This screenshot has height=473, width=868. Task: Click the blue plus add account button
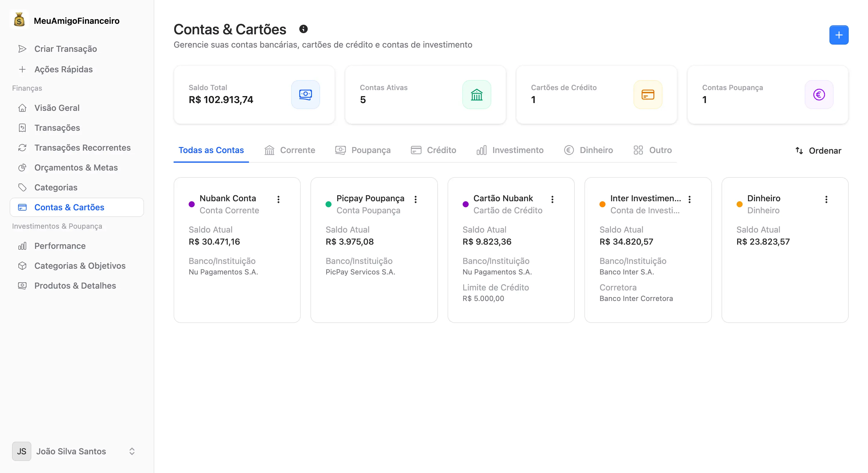pyautogui.click(x=838, y=35)
